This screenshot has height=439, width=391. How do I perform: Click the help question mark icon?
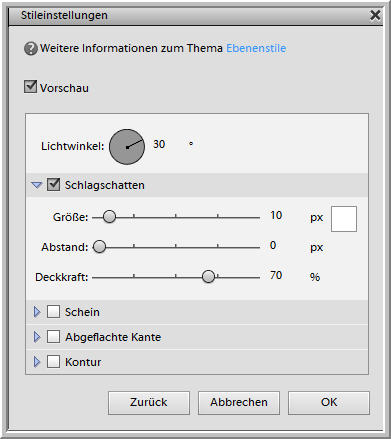point(31,49)
